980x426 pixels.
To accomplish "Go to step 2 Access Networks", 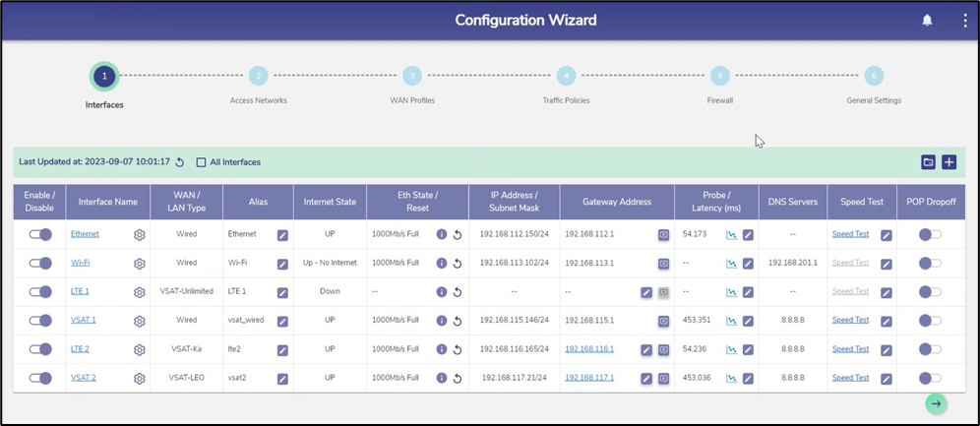I will (x=258, y=76).
